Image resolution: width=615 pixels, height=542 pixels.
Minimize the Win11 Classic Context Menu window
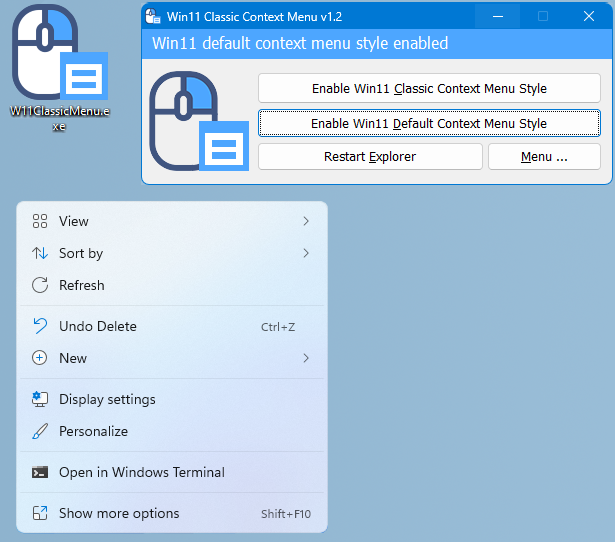[x=498, y=16]
